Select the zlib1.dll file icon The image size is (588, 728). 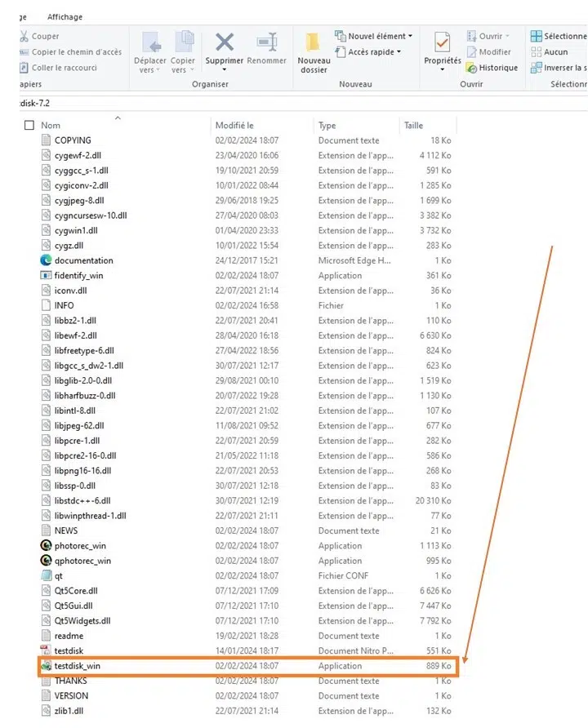click(46, 711)
